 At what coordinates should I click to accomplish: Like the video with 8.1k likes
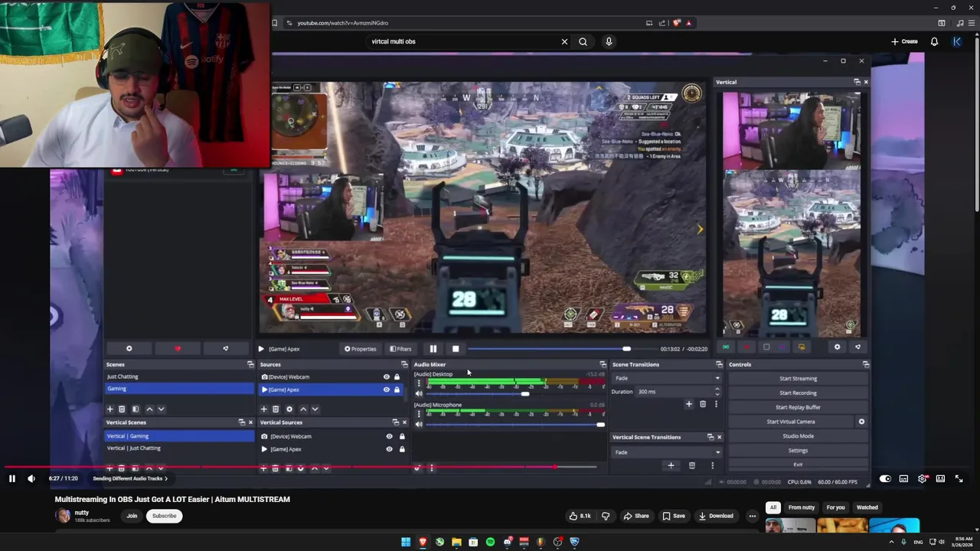point(580,516)
